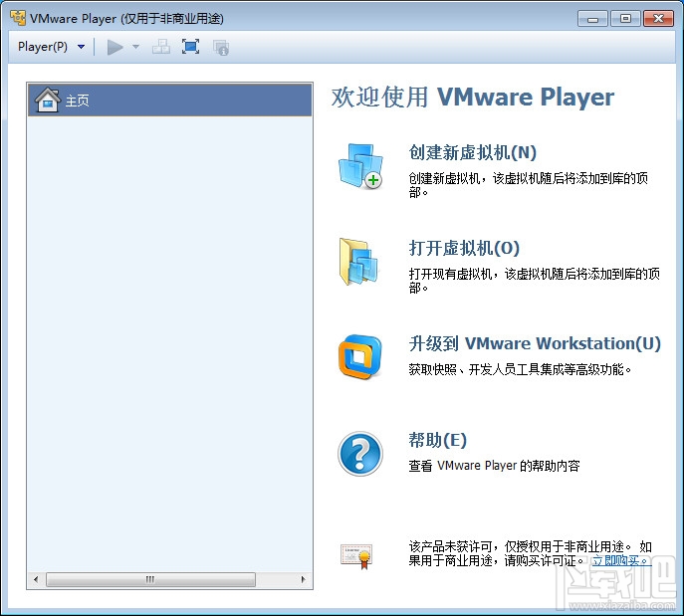This screenshot has height=616, width=684.
Task: Expand the Player menu dropdown arrow
Action: click(81, 47)
